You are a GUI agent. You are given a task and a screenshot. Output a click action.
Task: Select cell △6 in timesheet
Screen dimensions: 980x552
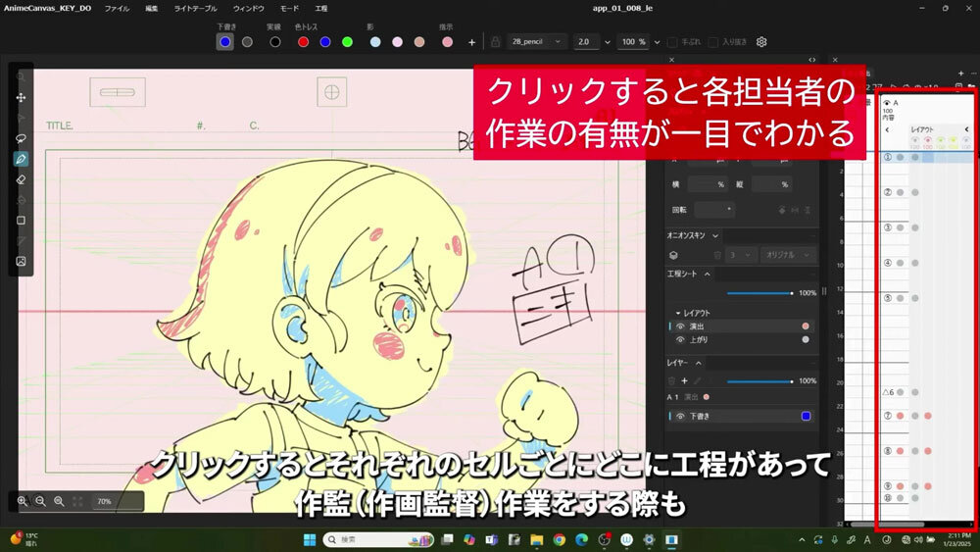(x=888, y=392)
